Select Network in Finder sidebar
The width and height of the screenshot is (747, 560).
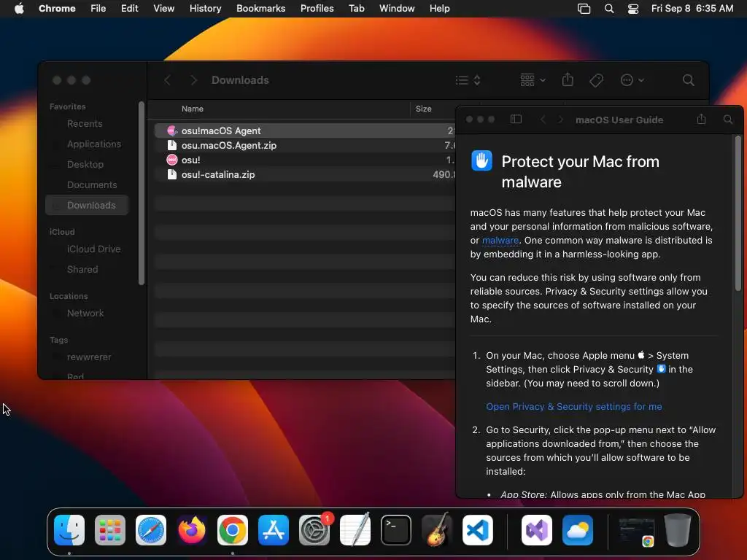(85, 313)
